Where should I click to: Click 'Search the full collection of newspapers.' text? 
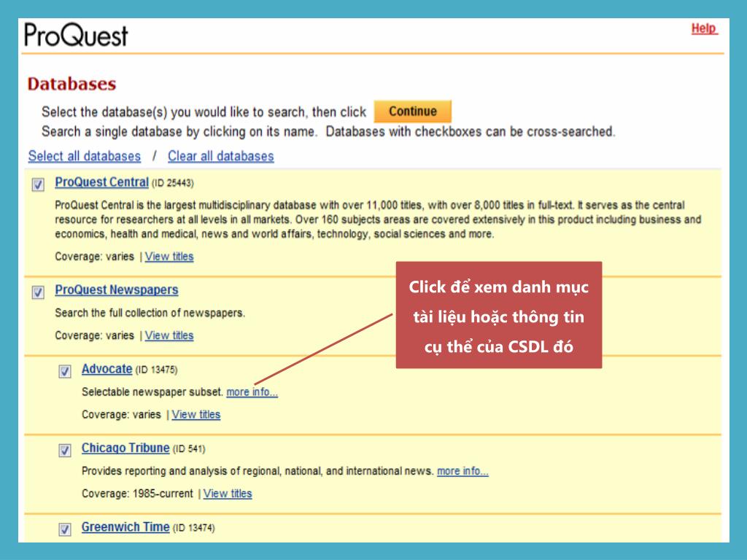tap(150, 313)
